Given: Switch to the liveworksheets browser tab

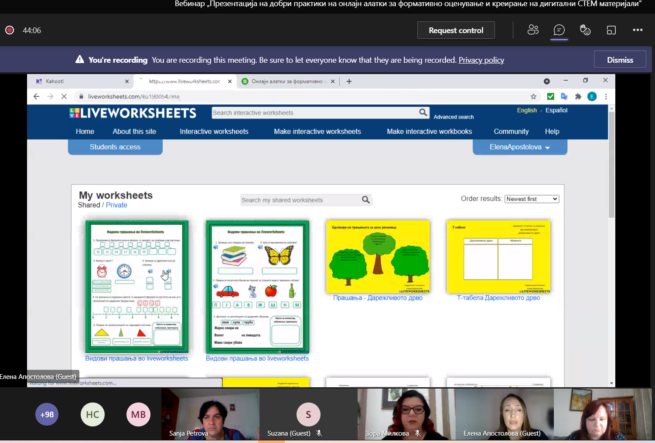Looking at the screenshot, I should pyautogui.click(x=184, y=81).
